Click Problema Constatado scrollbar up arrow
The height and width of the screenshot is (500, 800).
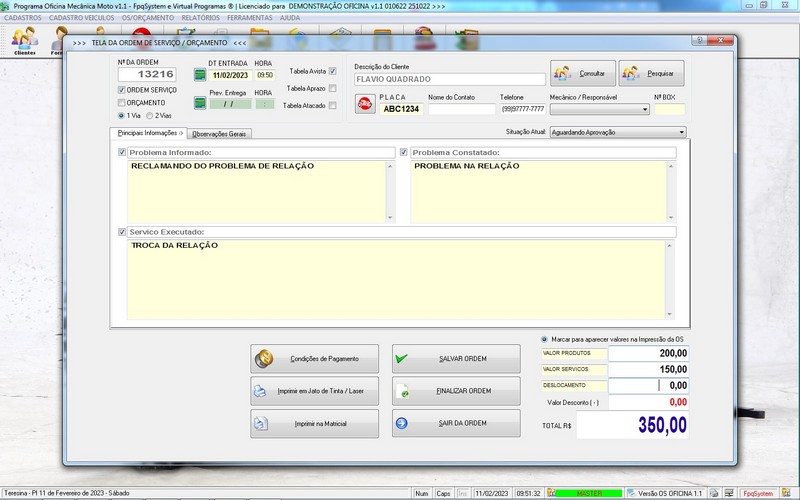tap(671, 166)
